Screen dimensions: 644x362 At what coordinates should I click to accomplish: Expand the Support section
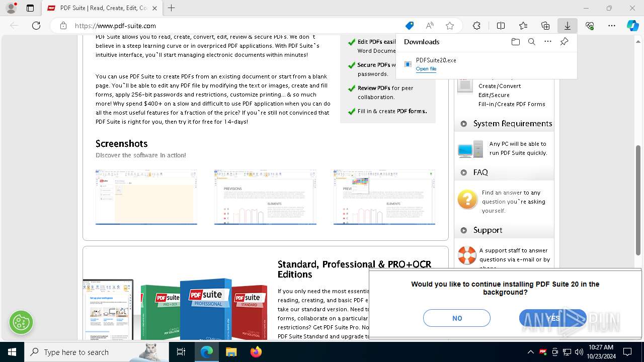504,230
